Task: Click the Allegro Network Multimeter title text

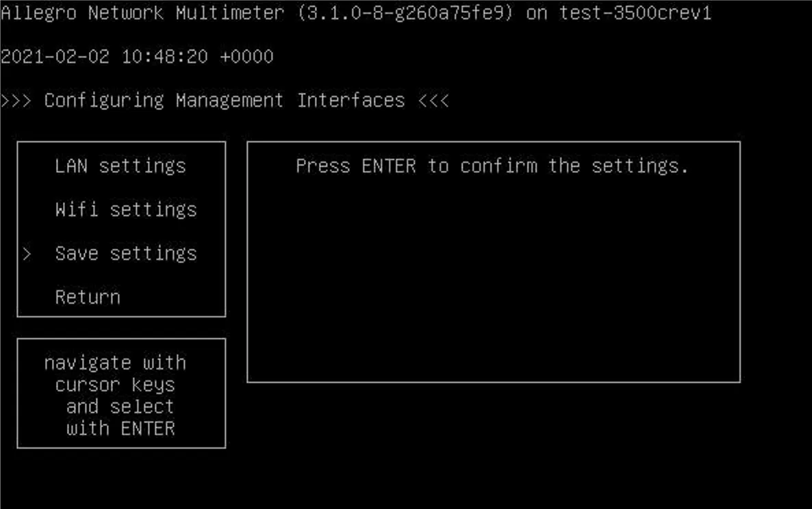Action: point(142,13)
